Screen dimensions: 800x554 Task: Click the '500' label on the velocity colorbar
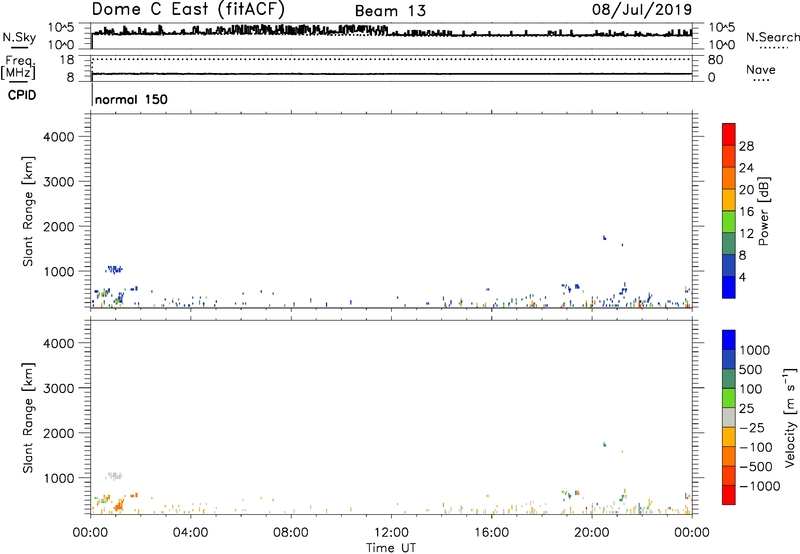(x=751, y=370)
